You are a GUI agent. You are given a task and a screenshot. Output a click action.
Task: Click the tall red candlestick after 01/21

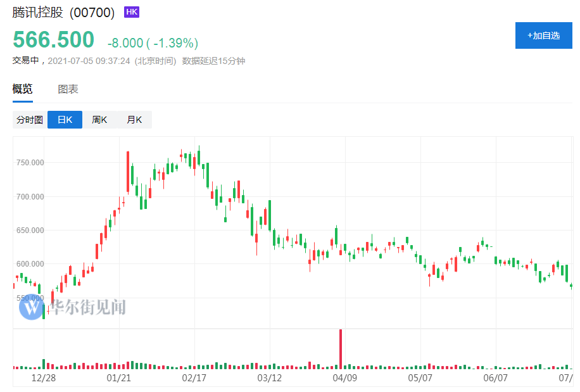tap(128, 172)
